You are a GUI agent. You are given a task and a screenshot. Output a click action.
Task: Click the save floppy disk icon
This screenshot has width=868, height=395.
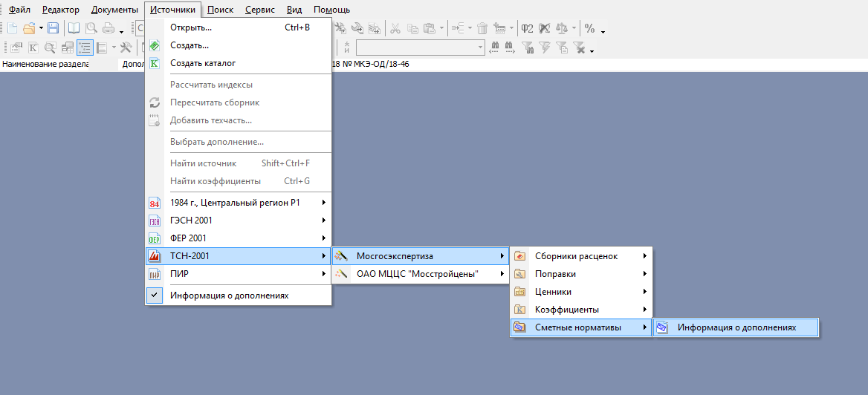coord(54,27)
